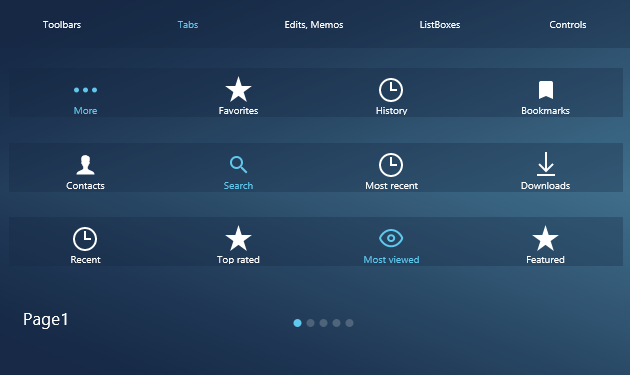Select the Most viewed eye icon
The image size is (630, 375).
pos(391,238)
